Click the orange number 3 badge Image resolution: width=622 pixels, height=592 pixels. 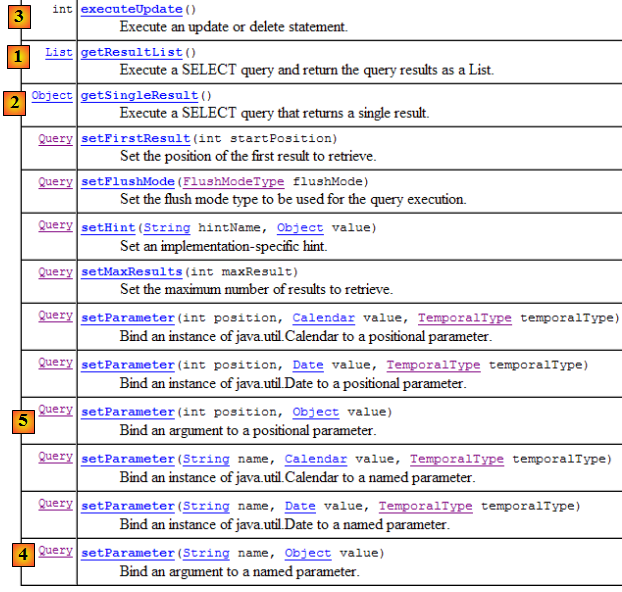click(x=21, y=15)
